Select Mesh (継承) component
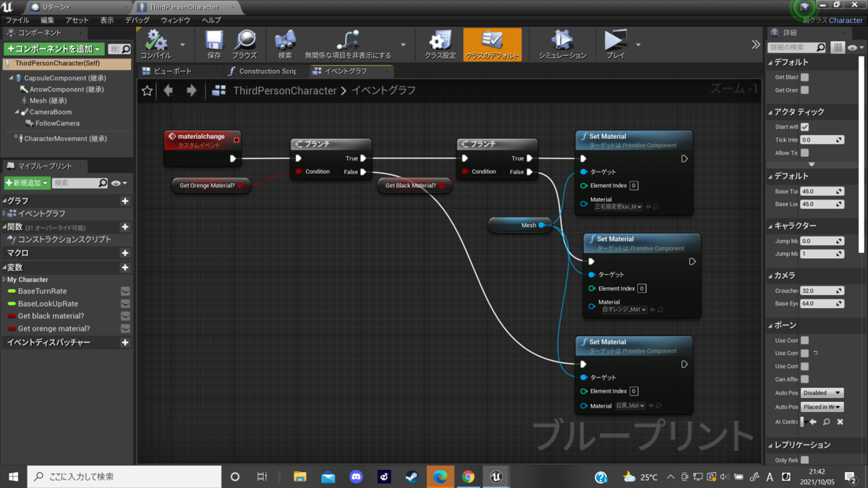This screenshot has height=488, width=868. tap(48, 100)
